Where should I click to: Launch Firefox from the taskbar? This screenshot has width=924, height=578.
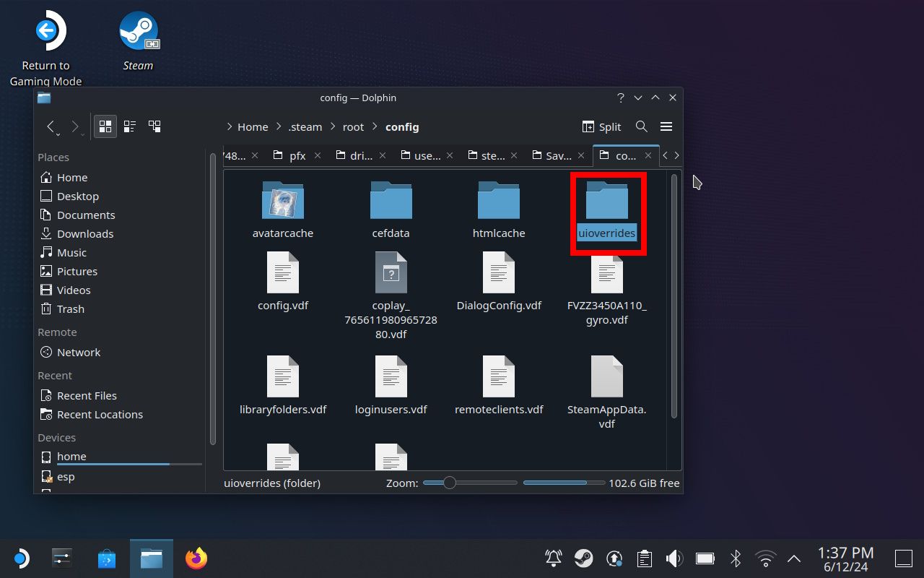(x=196, y=558)
